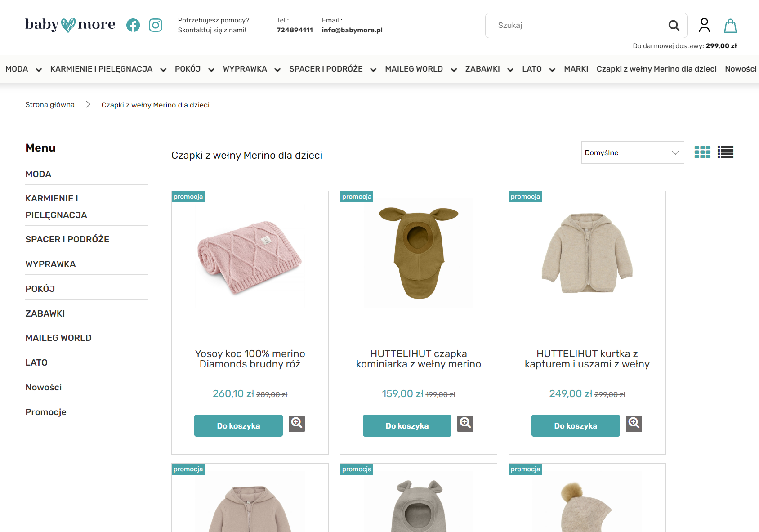This screenshot has width=759, height=532.
Task: Quick view the HUTTELIHUT hooded jacket
Action: click(634, 424)
